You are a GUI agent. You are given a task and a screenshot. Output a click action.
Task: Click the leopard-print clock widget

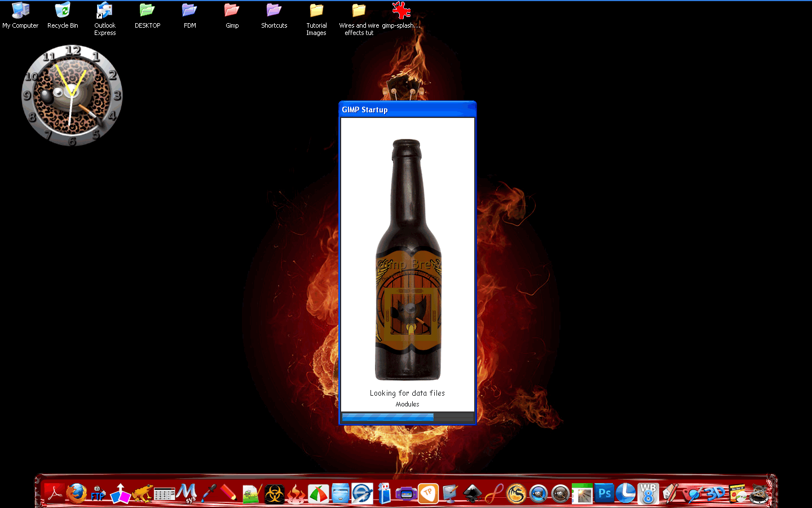(72, 95)
